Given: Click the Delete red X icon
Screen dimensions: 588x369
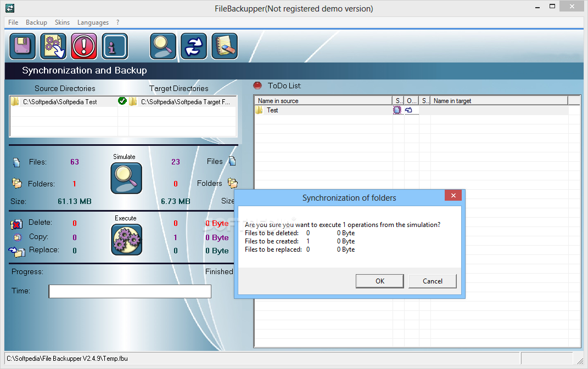Looking at the screenshot, I should coord(16,224).
